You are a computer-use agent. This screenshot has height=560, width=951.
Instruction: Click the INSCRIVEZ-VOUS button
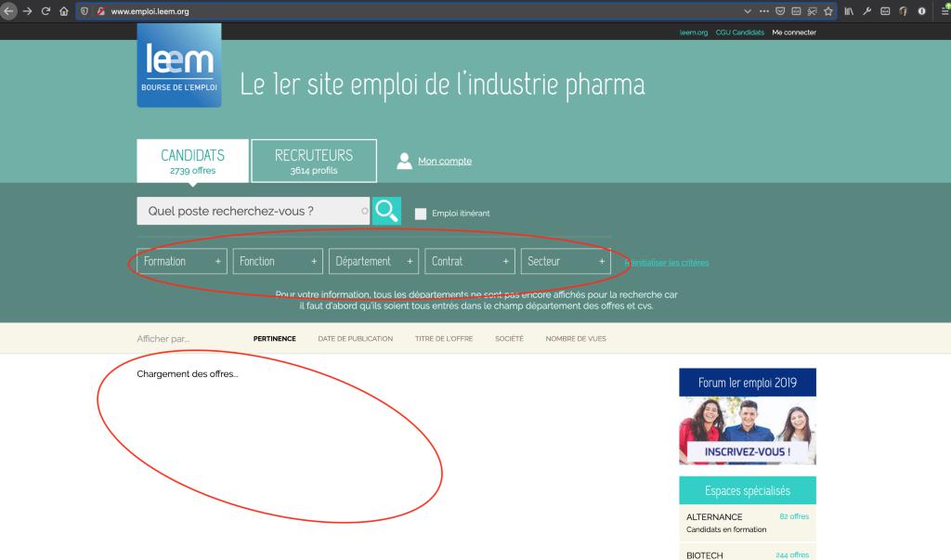coord(747,450)
